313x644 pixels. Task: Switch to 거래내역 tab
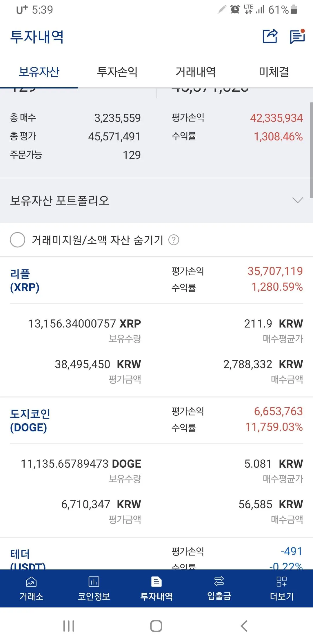point(196,72)
